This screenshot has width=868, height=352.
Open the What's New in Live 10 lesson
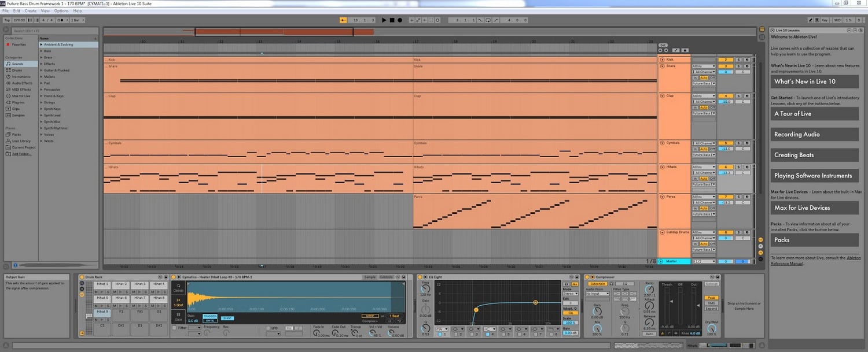(815, 81)
